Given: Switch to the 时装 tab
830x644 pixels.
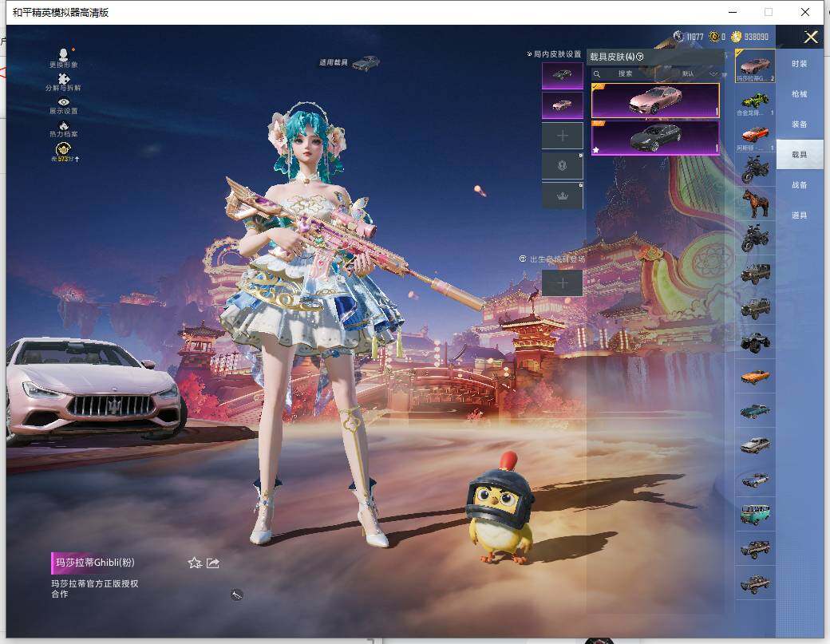Looking at the screenshot, I should click(x=800, y=64).
